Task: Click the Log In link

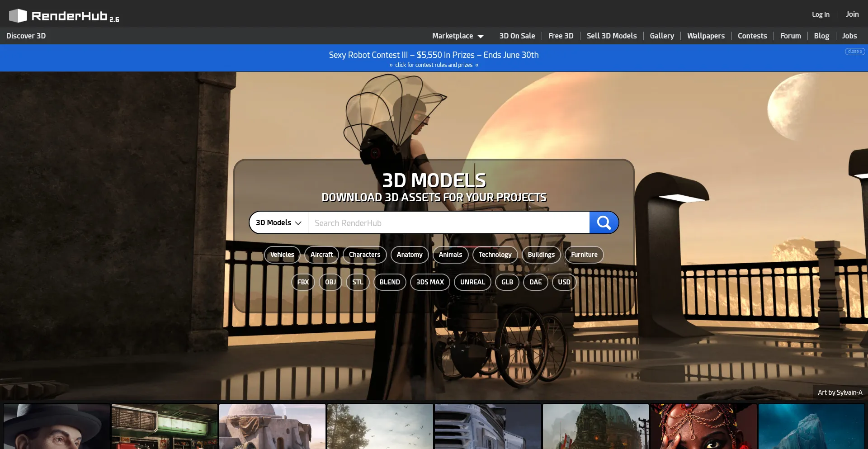Action: 821,14
